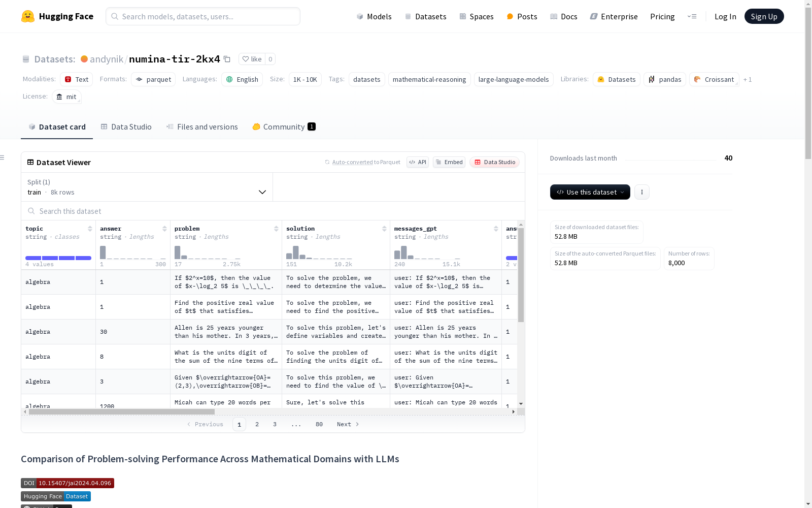Open the Pricing page
This screenshot has height=508, width=812.
point(662,16)
